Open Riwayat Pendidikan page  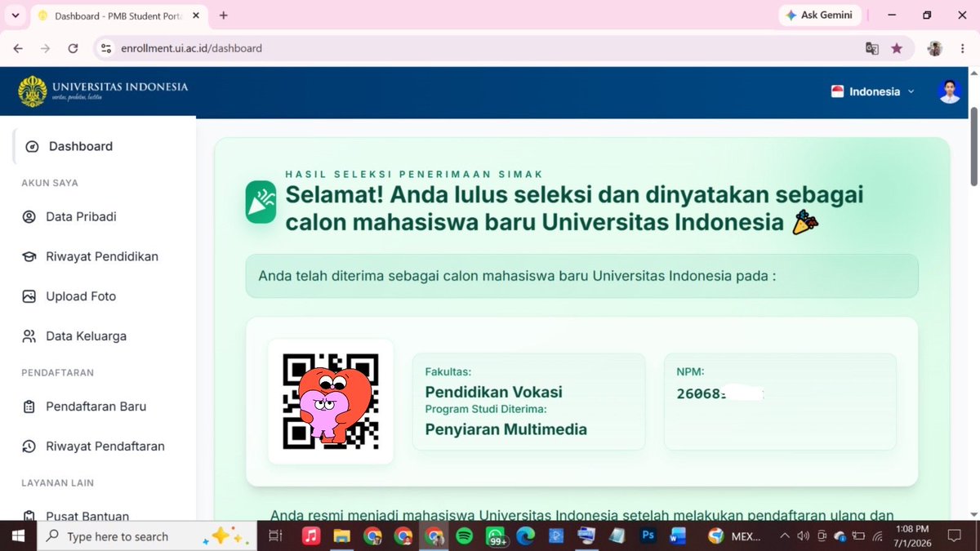point(104,256)
